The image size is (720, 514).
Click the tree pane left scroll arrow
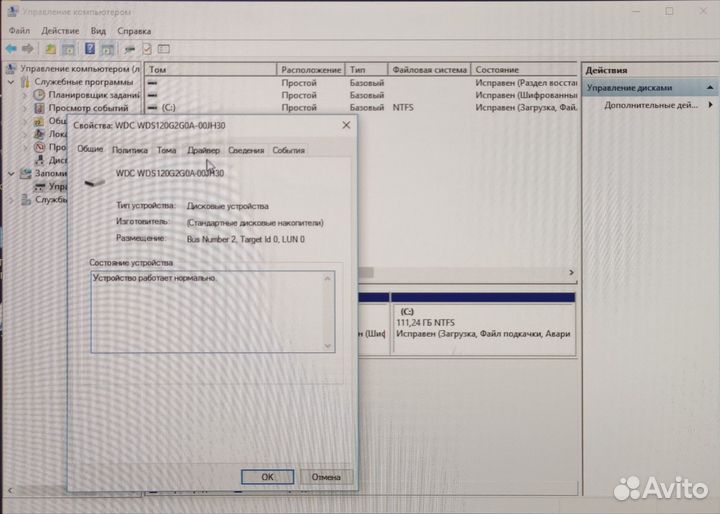(10, 491)
